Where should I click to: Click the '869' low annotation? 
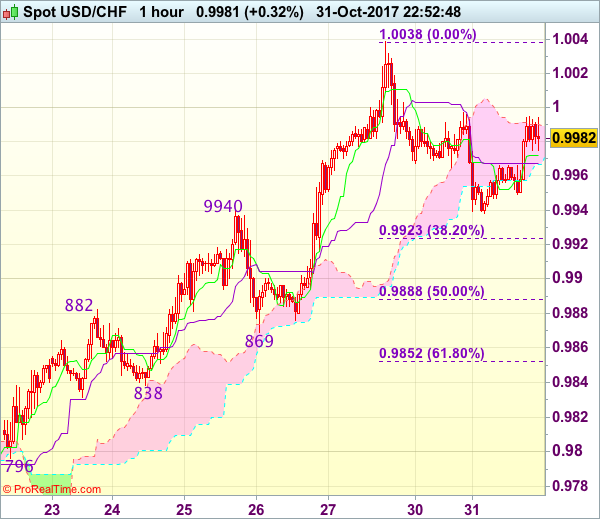259,341
